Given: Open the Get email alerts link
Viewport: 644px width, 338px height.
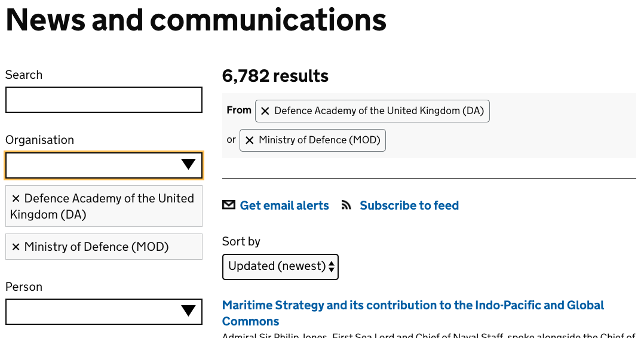Looking at the screenshot, I should (284, 205).
